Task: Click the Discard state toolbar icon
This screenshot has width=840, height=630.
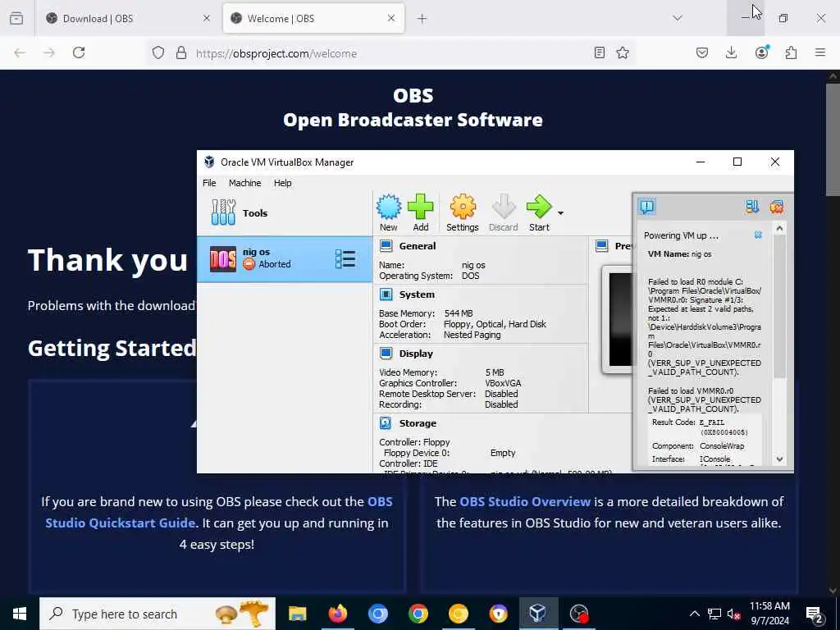Action: (504, 207)
